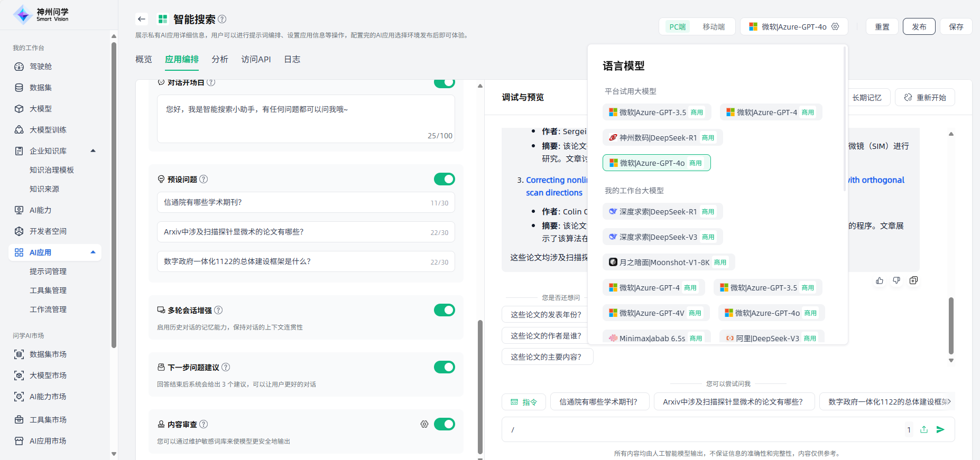The image size is (980, 460).
Task: Click the 神州问学 Smart Vision logo
Action: pos(41,15)
